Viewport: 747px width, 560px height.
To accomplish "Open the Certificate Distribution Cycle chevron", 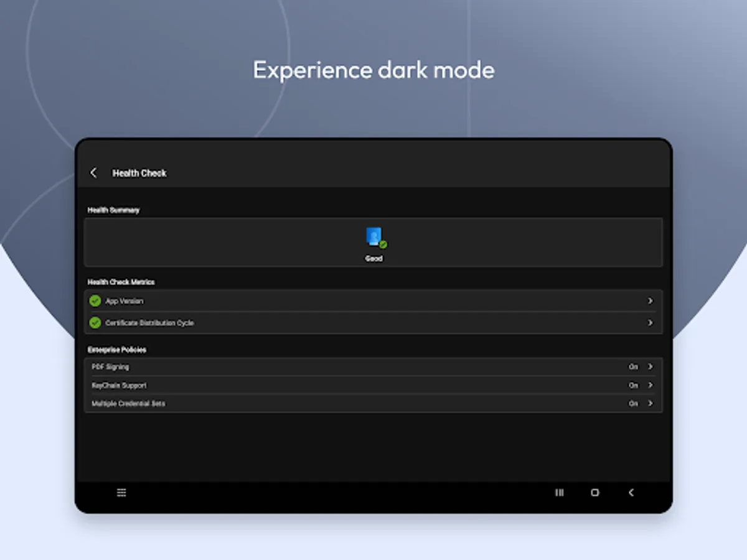I will coord(651,323).
